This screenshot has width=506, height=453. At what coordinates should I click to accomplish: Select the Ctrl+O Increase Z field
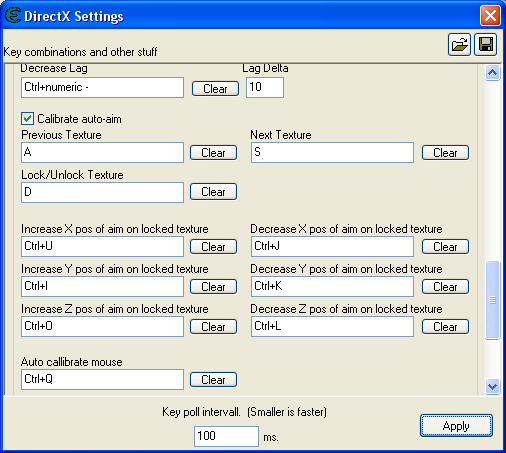pyautogui.click(x=102, y=327)
